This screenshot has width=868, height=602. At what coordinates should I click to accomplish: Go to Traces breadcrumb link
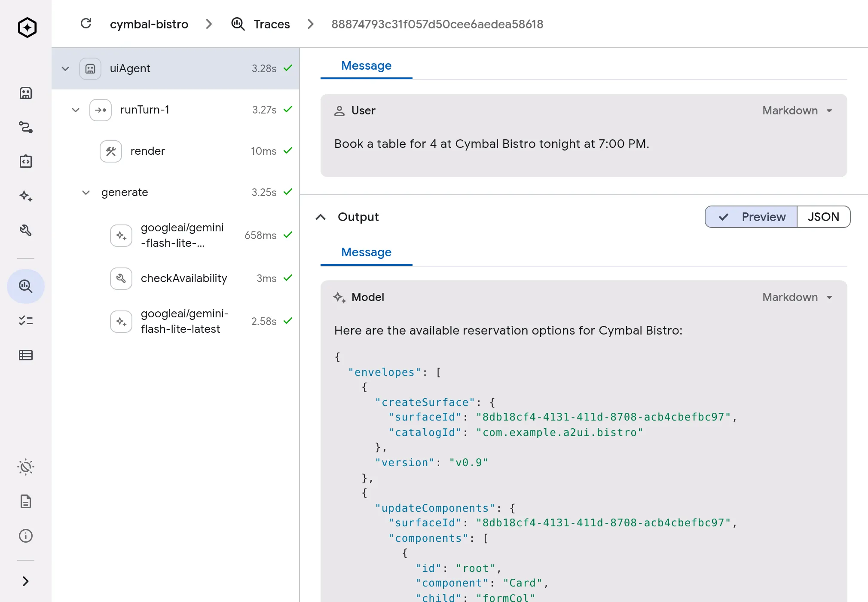272,24
